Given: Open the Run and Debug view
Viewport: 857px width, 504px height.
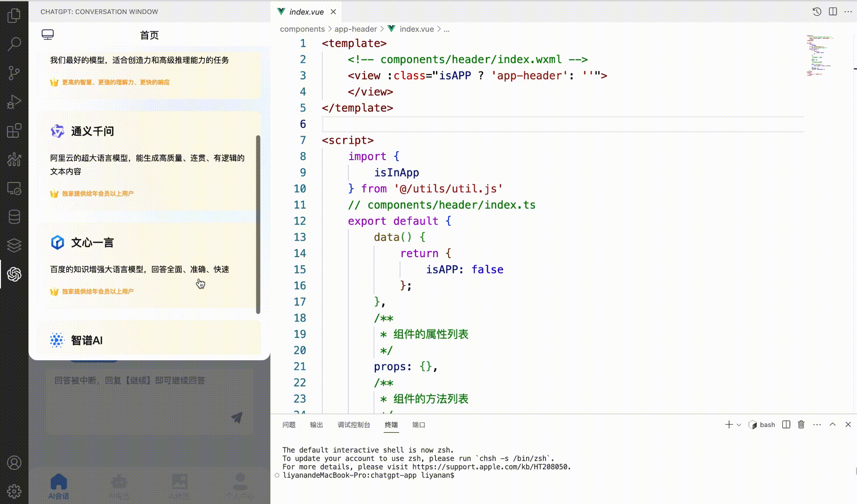Looking at the screenshot, I should tap(14, 102).
